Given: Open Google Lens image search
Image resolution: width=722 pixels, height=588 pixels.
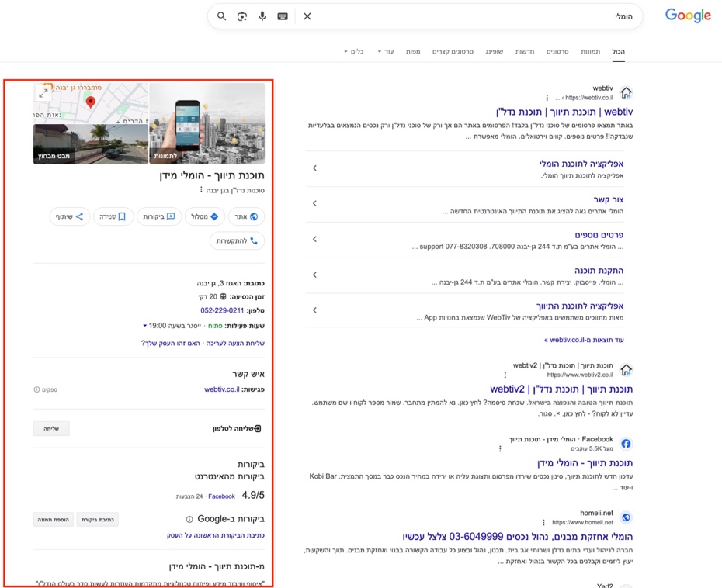Looking at the screenshot, I should coord(242,16).
